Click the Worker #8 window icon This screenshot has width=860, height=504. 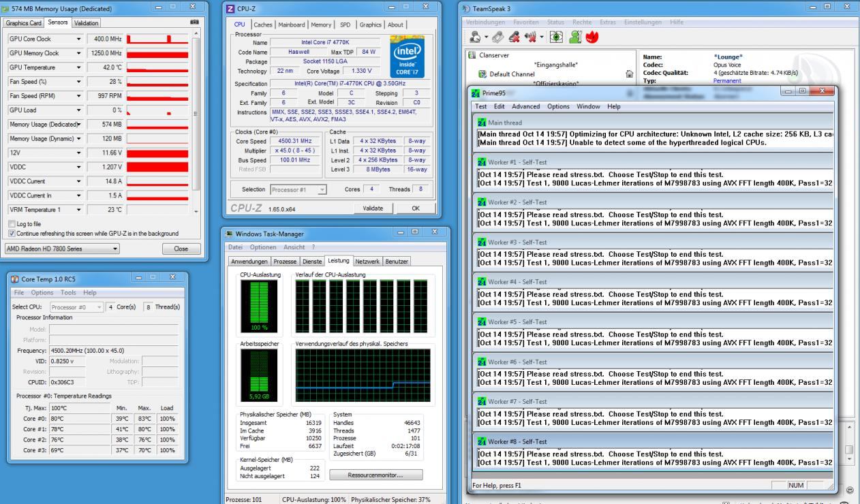pyautogui.click(x=482, y=441)
